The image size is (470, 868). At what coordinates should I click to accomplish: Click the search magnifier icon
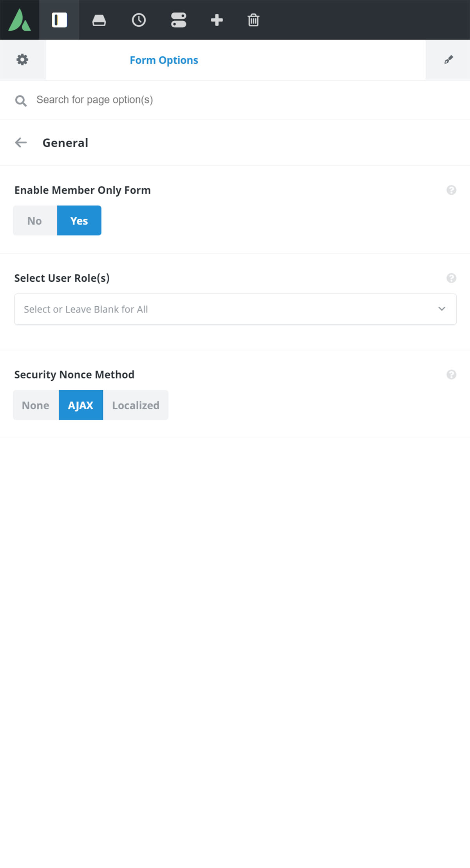click(21, 101)
